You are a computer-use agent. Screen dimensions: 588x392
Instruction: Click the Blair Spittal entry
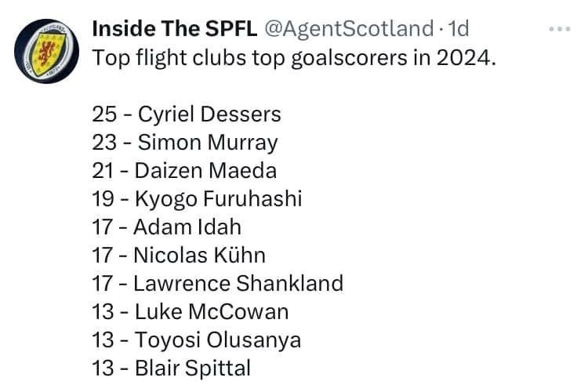pyautogui.click(x=172, y=368)
